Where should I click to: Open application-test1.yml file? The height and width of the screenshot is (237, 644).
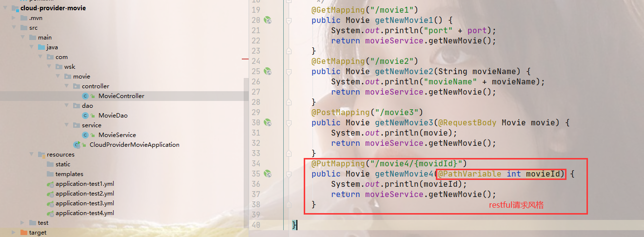(x=85, y=184)
